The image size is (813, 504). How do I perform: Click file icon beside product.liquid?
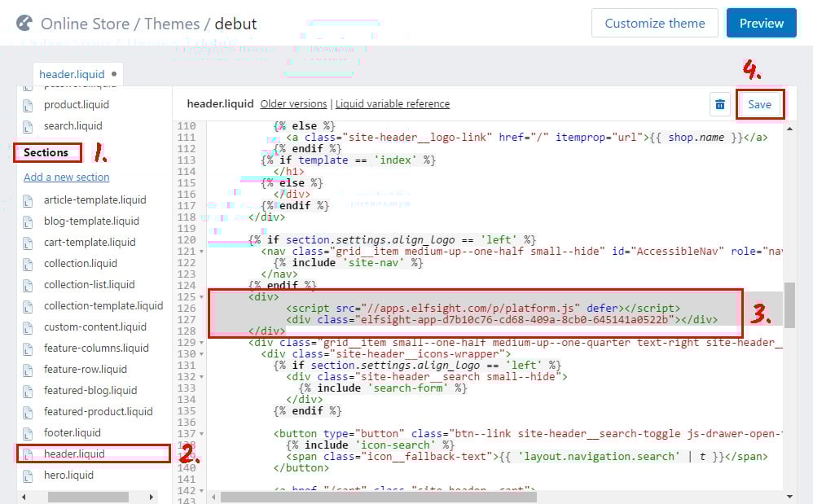point(28,106)
